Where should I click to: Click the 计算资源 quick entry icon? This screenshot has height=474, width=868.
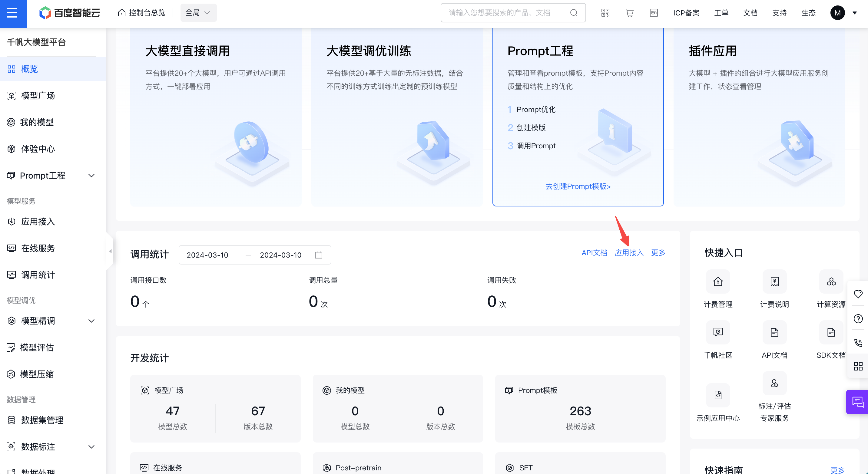(831, 281)
